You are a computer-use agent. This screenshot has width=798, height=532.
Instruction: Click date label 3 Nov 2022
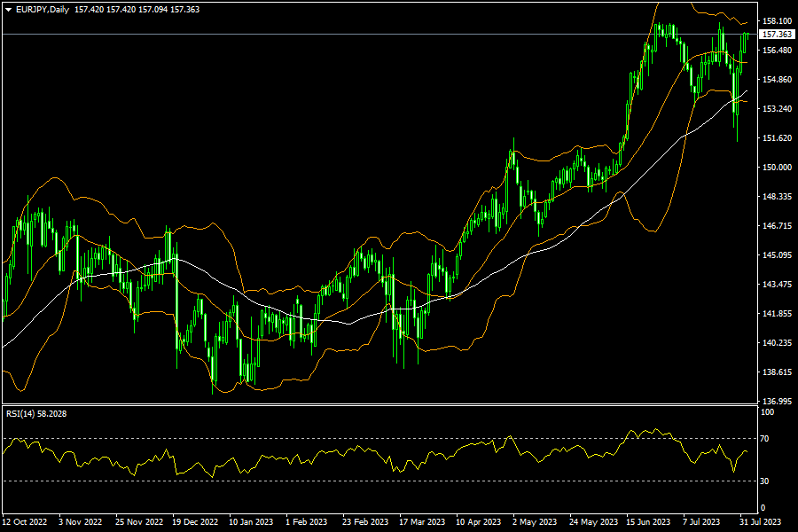(x=80, y=522)
